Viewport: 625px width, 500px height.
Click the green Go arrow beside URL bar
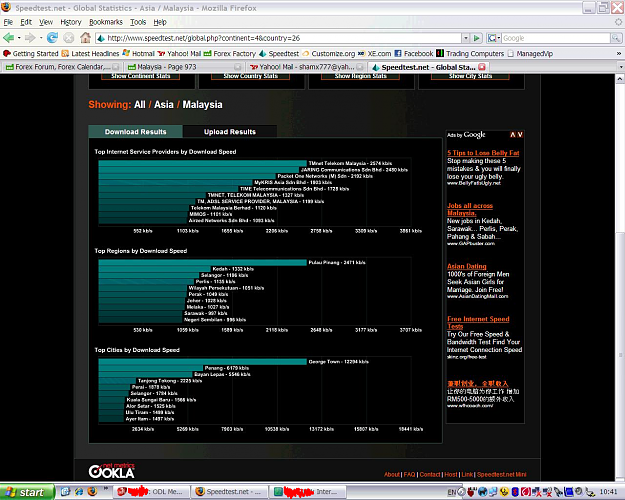(x=476, y=38)
